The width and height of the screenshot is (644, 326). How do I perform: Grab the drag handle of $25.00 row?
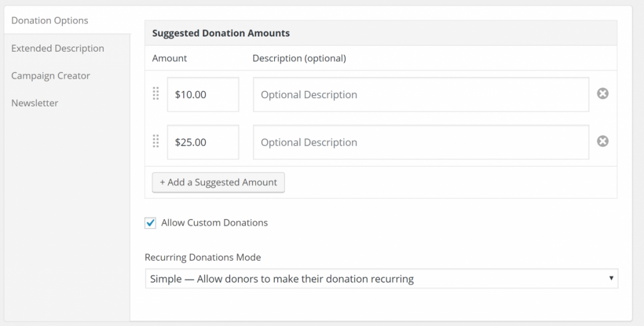coord(156,142)
